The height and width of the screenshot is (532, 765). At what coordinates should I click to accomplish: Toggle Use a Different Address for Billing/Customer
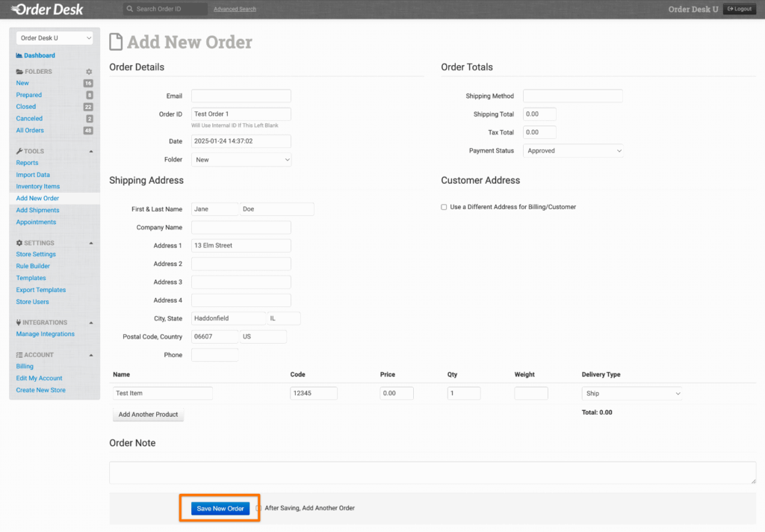(x=444, y=207)
